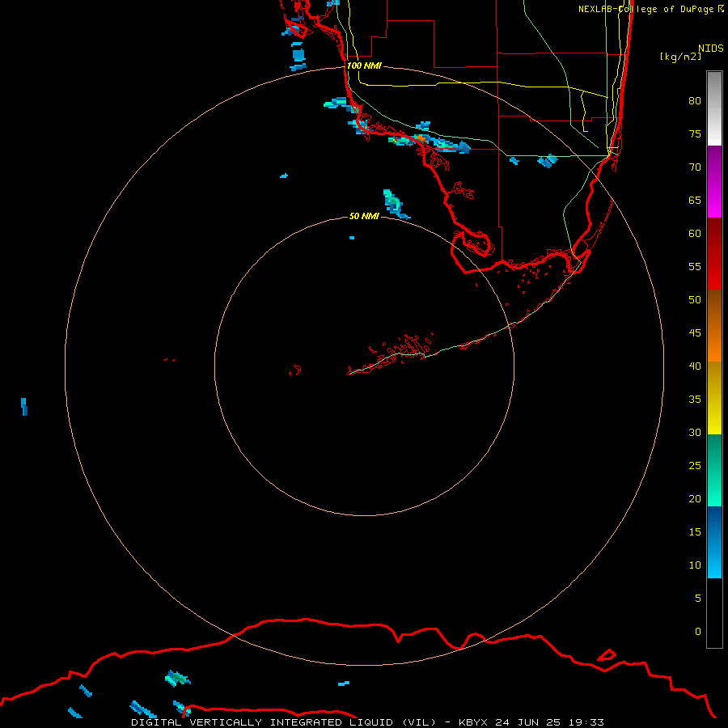This screenshot has width=728, height=728.
Task: Click the 55 value on the scale
Action: pos(695,266)
